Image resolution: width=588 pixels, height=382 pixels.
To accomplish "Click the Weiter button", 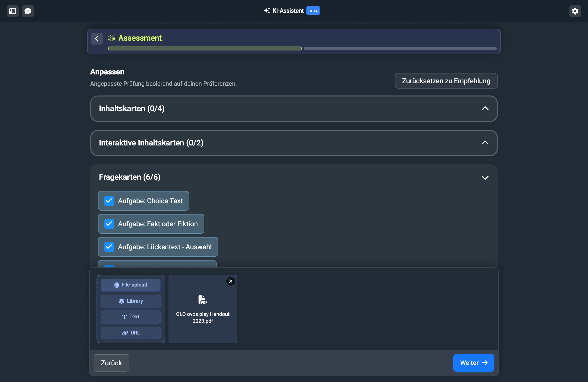I will (473, 362).
